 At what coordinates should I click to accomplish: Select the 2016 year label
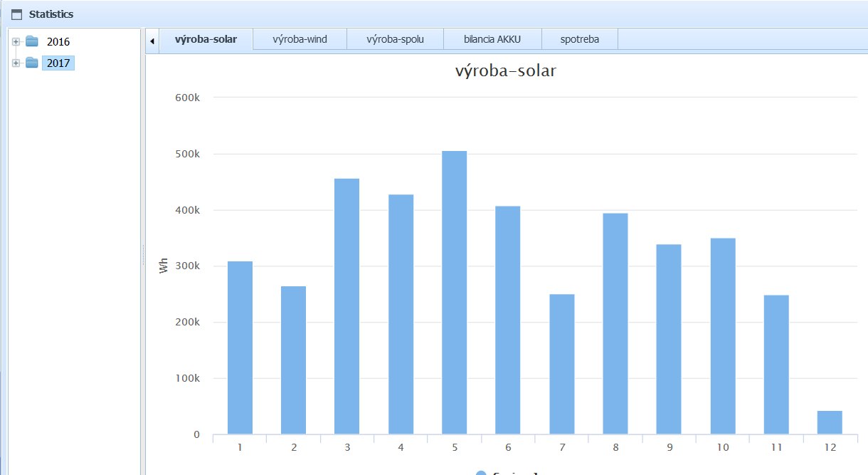[x=58, y=42]
